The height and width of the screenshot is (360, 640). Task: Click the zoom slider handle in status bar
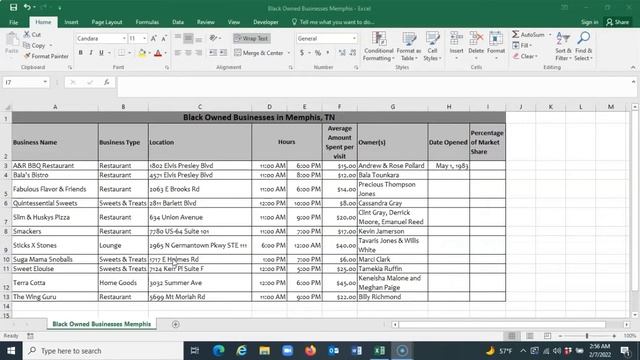click(587, 336)
